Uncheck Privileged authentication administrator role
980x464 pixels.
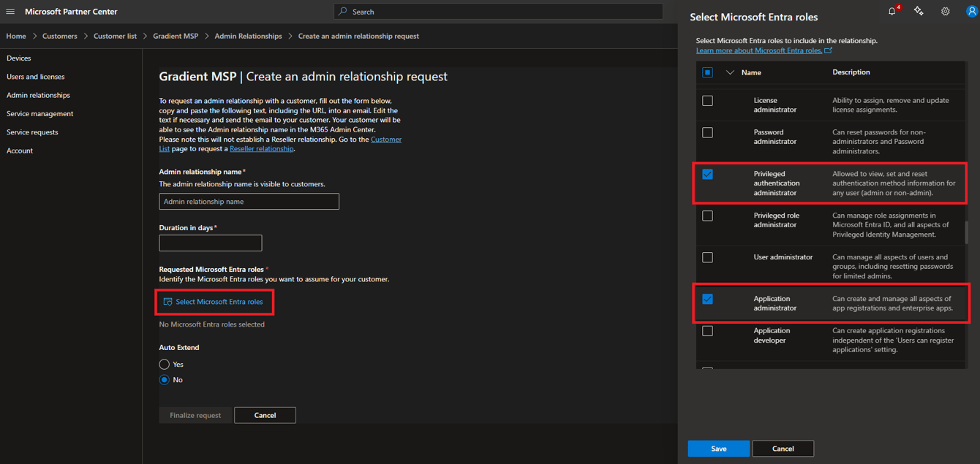707,174
